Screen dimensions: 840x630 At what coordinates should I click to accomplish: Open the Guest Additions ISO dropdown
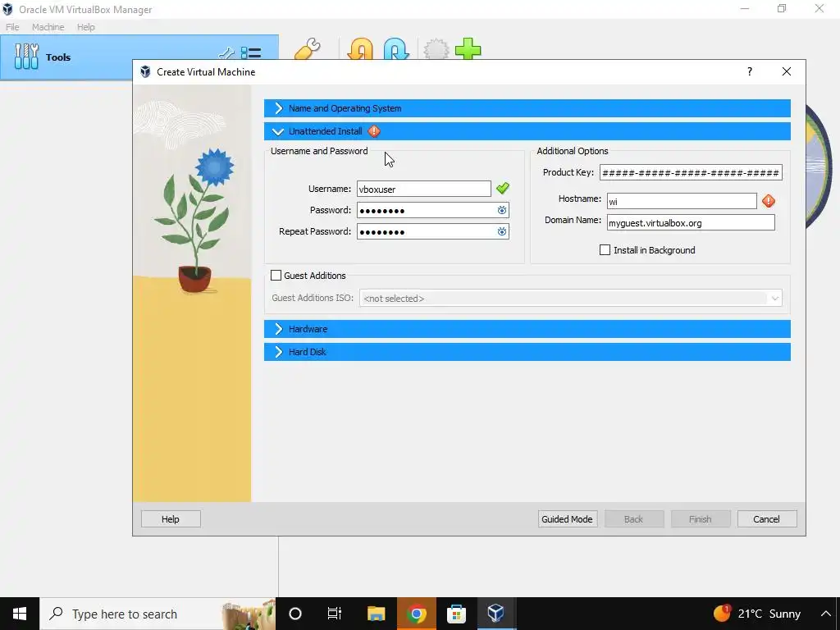click(571, 299)
